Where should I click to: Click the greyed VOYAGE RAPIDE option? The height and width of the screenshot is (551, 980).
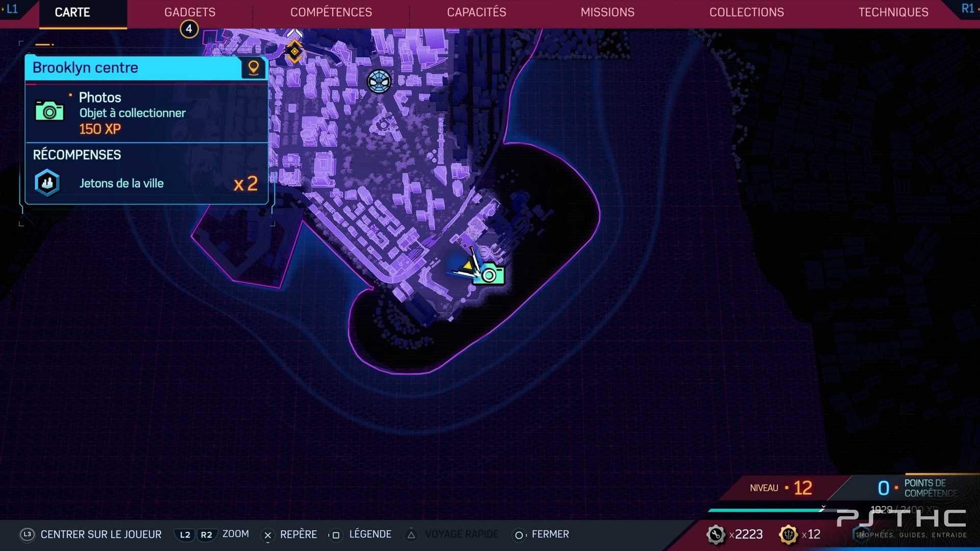click(x=462, y=534)
